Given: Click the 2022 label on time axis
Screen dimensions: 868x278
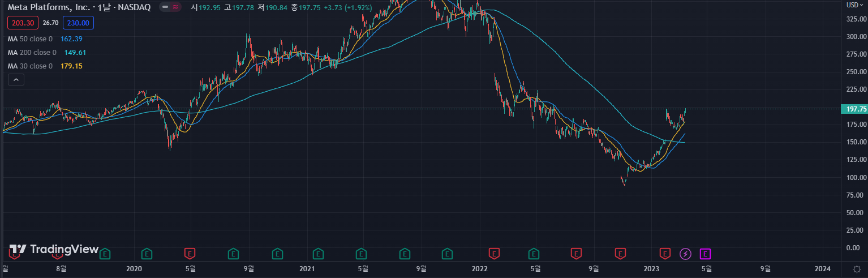Looking at the screenshot, I should 480,268.
